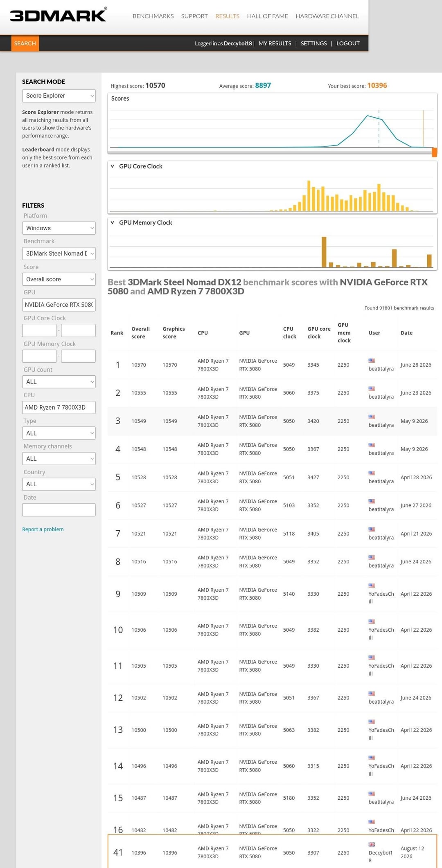Click score 10548 in rank 4 row

coord(139,449)
